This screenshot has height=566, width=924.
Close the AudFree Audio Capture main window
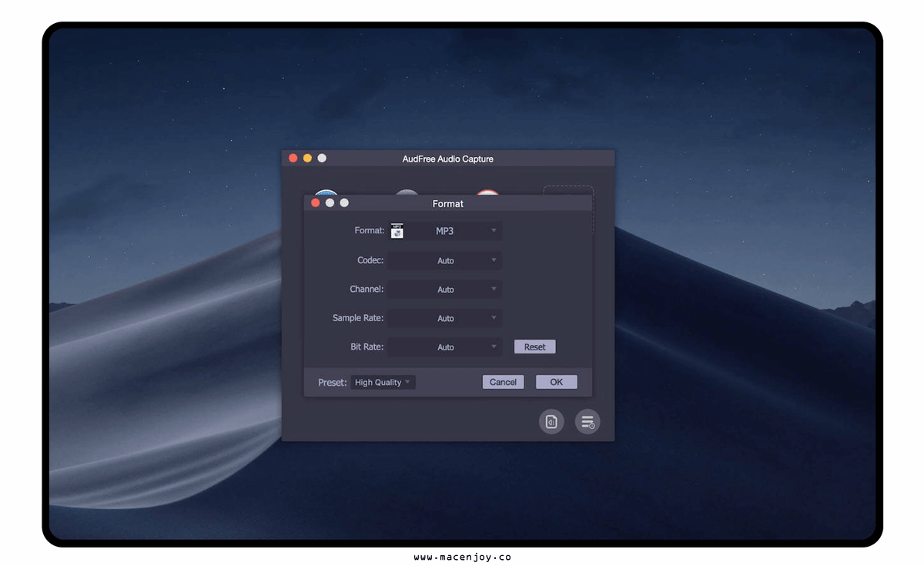[293, 158]
